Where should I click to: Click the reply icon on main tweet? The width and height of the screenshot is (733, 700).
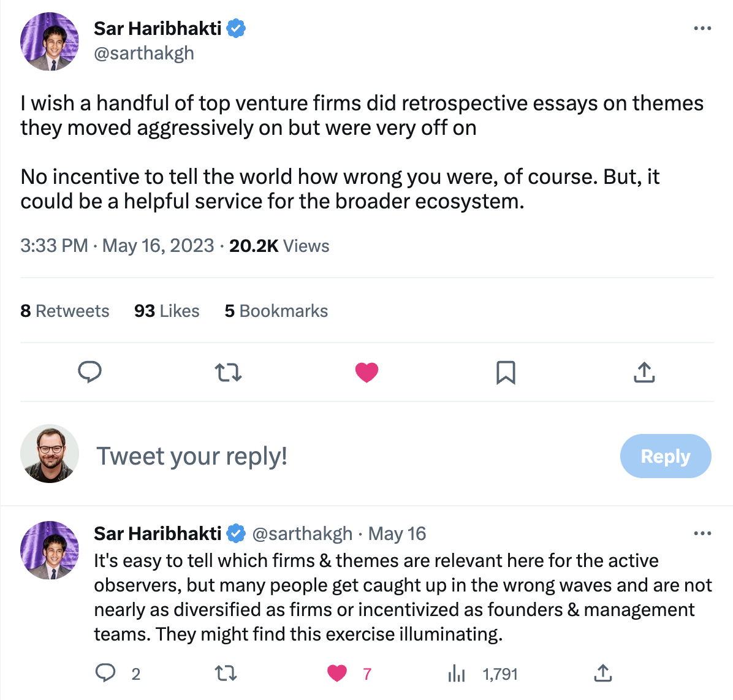click(x=89, y=372)
